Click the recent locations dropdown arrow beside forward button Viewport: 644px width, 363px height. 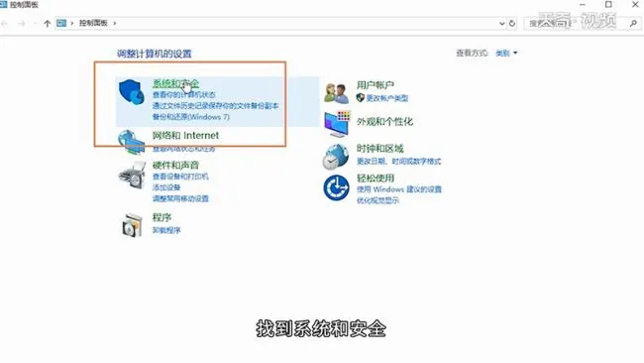pos(36,24)
